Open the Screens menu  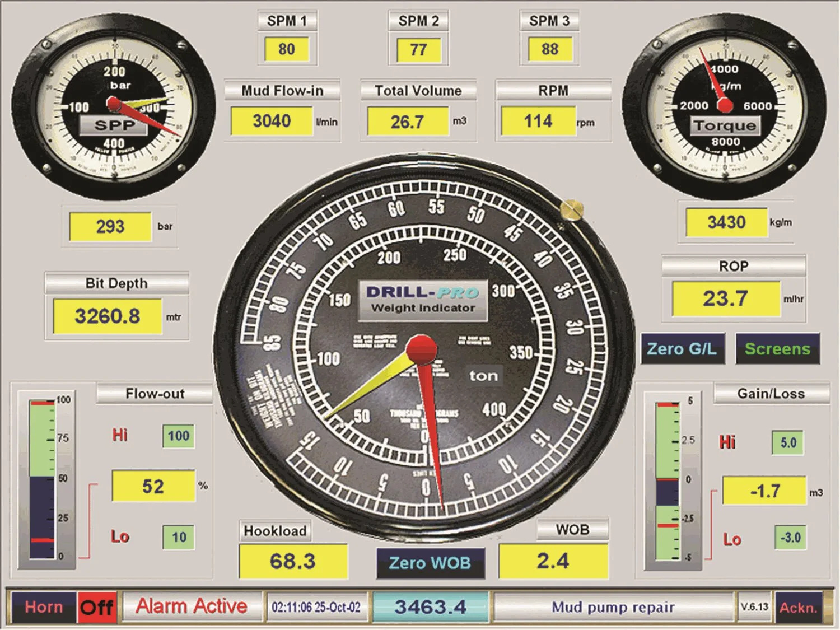point(779,349)
